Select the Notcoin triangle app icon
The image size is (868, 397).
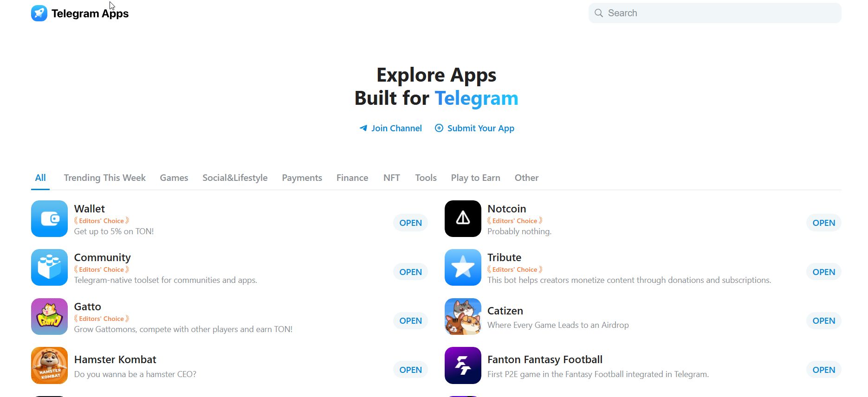(463, 218)
